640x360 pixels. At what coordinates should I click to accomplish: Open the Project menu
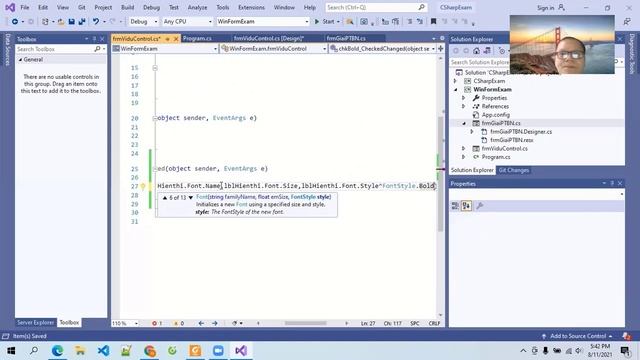103,7
